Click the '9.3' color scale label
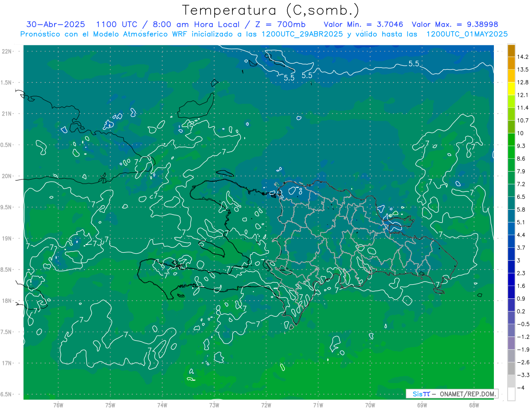Viewport: 532px width, 411px height. click(521, 146)
